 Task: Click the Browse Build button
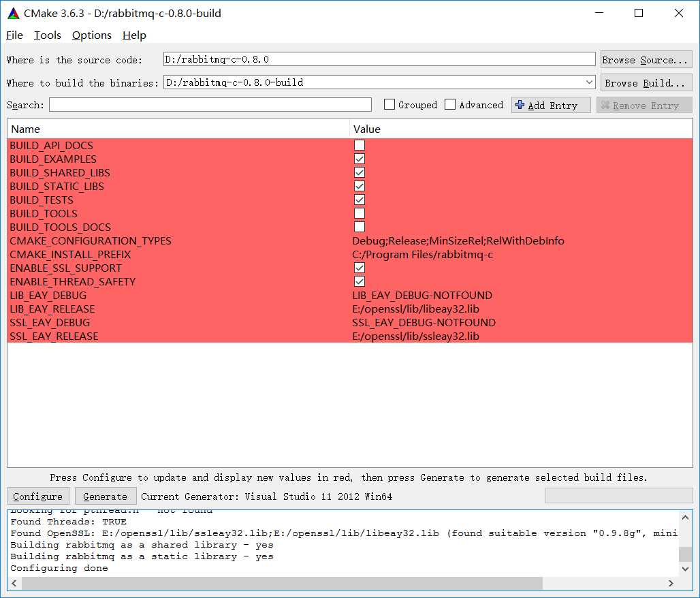click(x=646, y=82)
